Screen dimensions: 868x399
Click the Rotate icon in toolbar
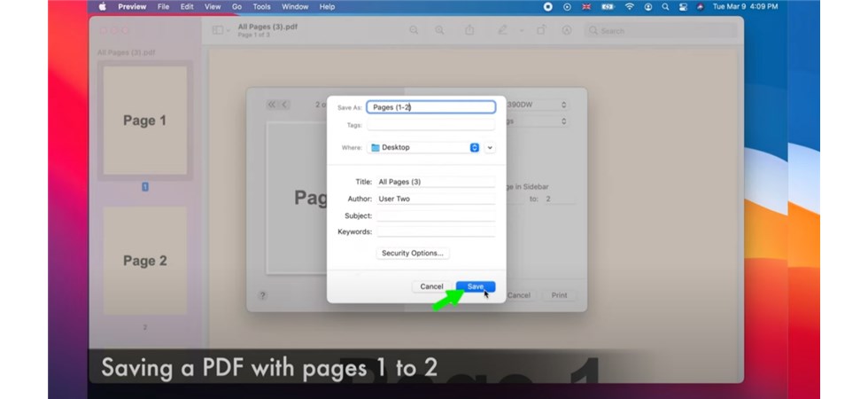click(541, 30)
